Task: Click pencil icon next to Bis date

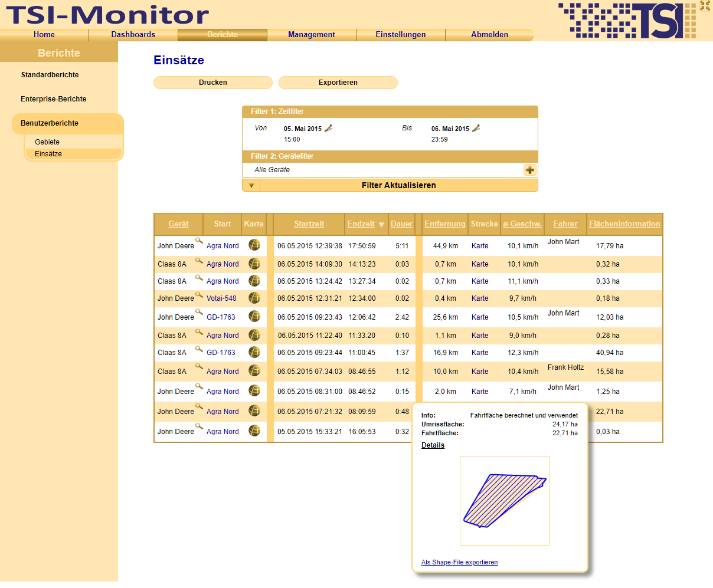Action: tap(476, 128)
